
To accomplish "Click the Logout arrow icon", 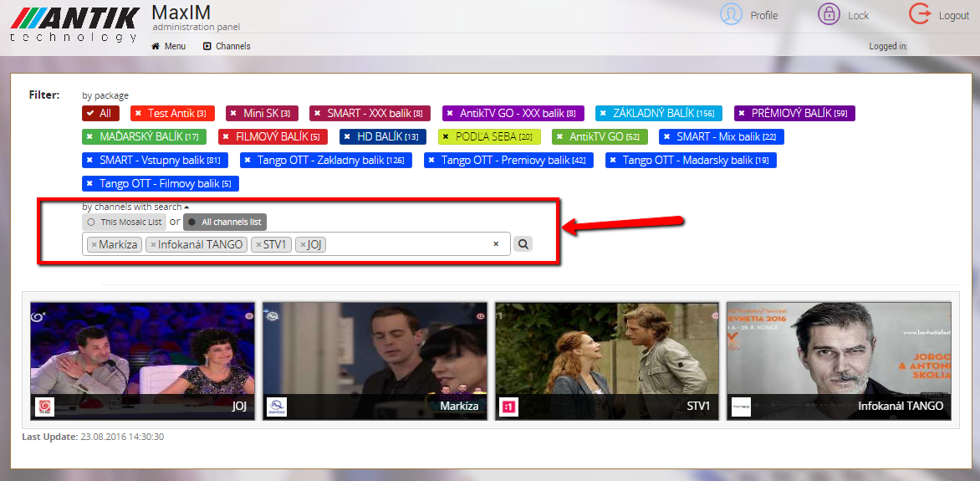I will pyautogui.click(x=920, y=13).
